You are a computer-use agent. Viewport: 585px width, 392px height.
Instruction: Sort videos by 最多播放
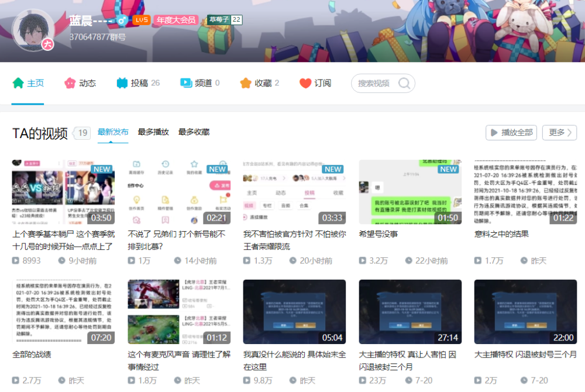coord(153,132)
